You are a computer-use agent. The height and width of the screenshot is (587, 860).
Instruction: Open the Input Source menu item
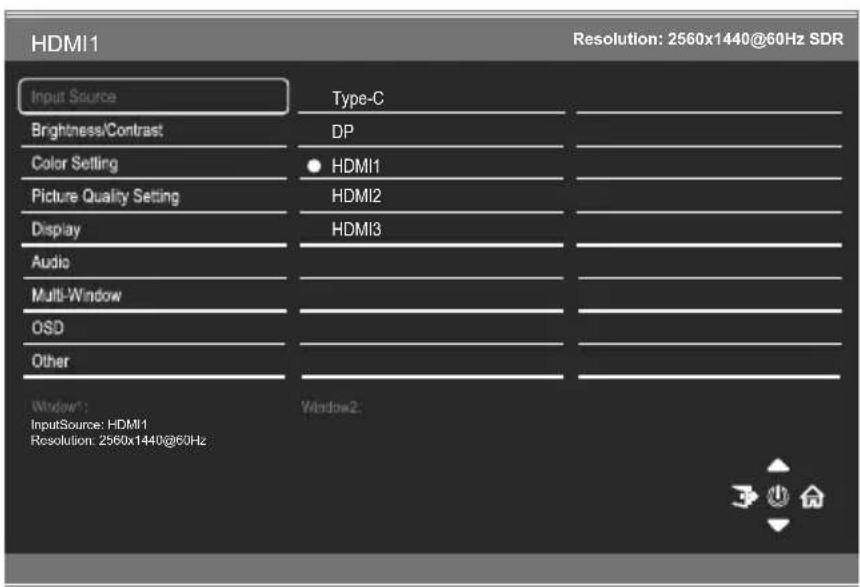click(154, 97)
